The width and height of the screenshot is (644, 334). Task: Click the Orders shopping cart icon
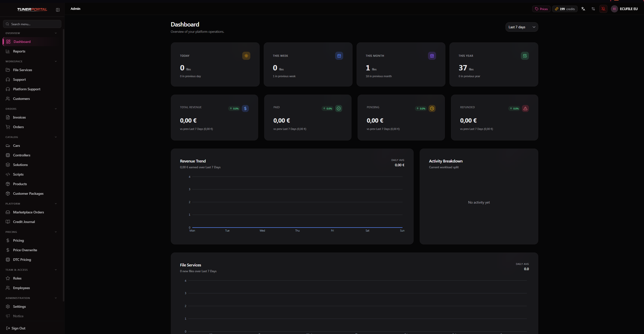pos(8,127)
